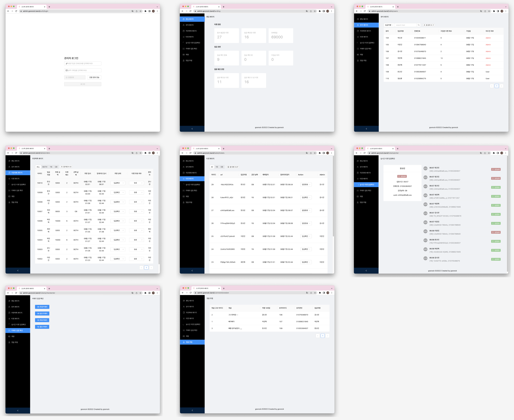
Task: Click the back arrow in the landing window
Action: (183, 11)
